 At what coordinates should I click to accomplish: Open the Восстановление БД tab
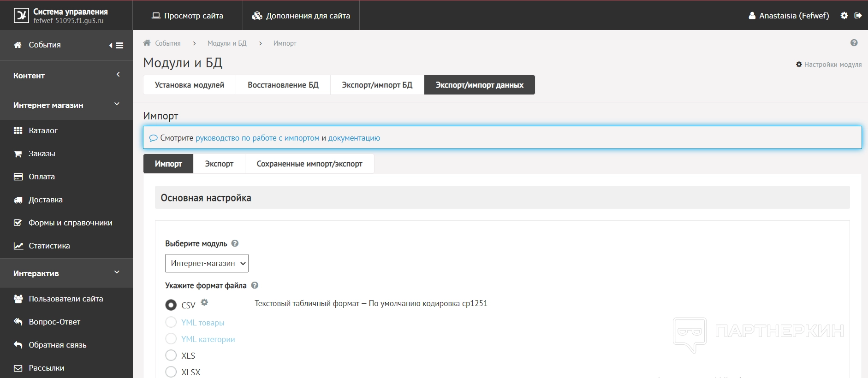283,85
